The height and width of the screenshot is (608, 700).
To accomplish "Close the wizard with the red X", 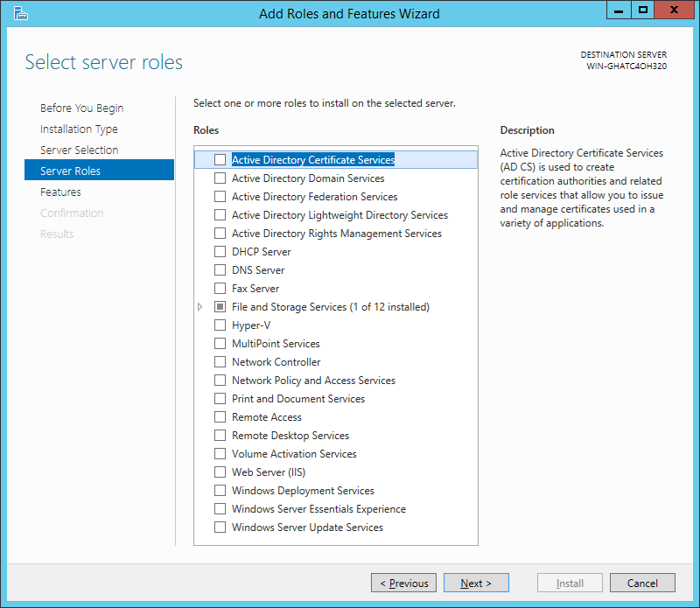I will pyautogui.click(x=674, y=10).
